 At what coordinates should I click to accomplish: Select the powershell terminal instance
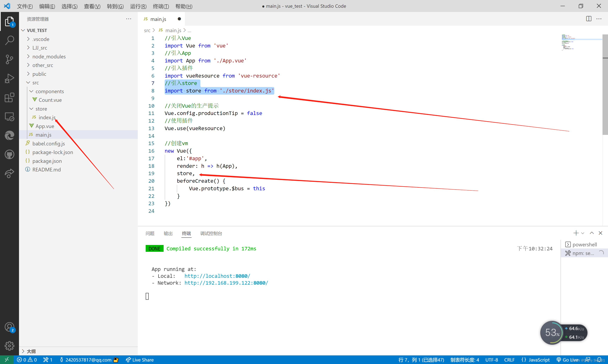coord(584,244)
